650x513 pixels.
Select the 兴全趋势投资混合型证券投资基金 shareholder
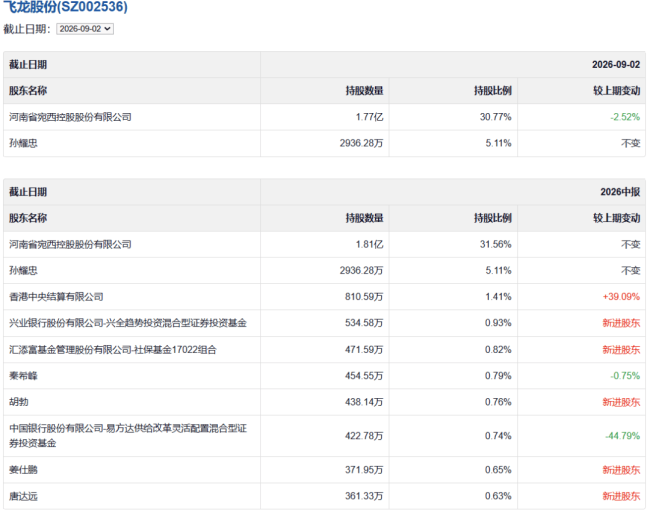(128, 323)
